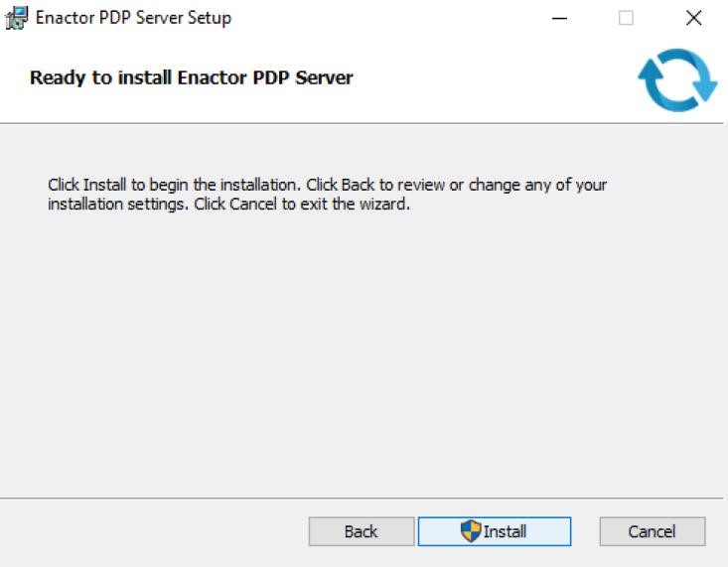Click the "Enactor PDP Server Setup" title text

tap(133, 18)
